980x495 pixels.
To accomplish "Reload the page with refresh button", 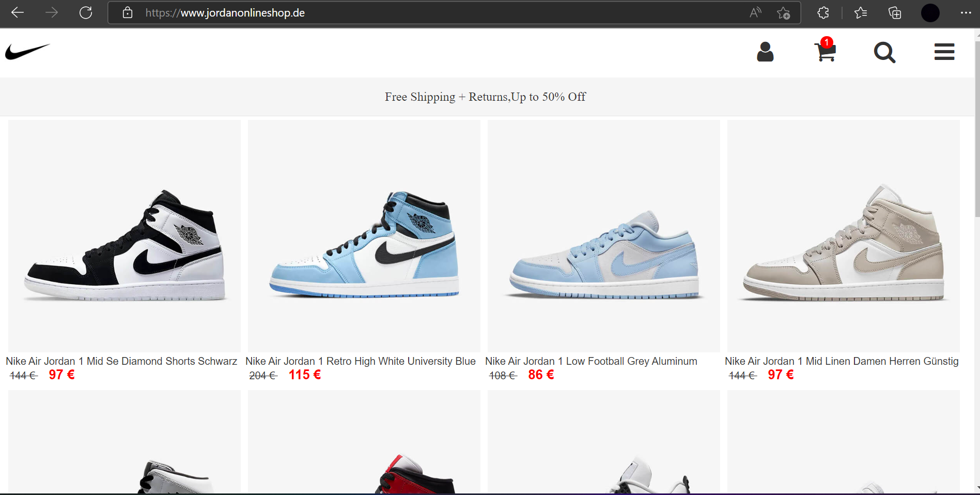I will coord(86,13).
